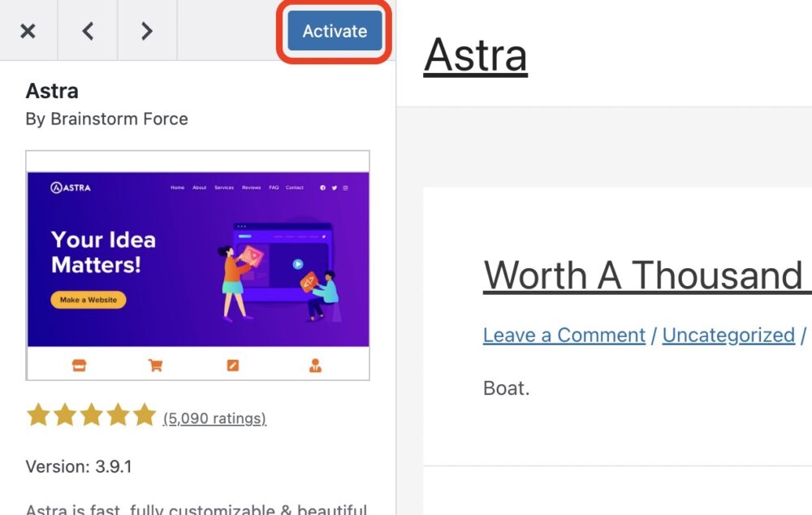This screenshot has height=515, width=812.
Task: Click the Boat. post excerpt text
Action: [x=506, y=388]
